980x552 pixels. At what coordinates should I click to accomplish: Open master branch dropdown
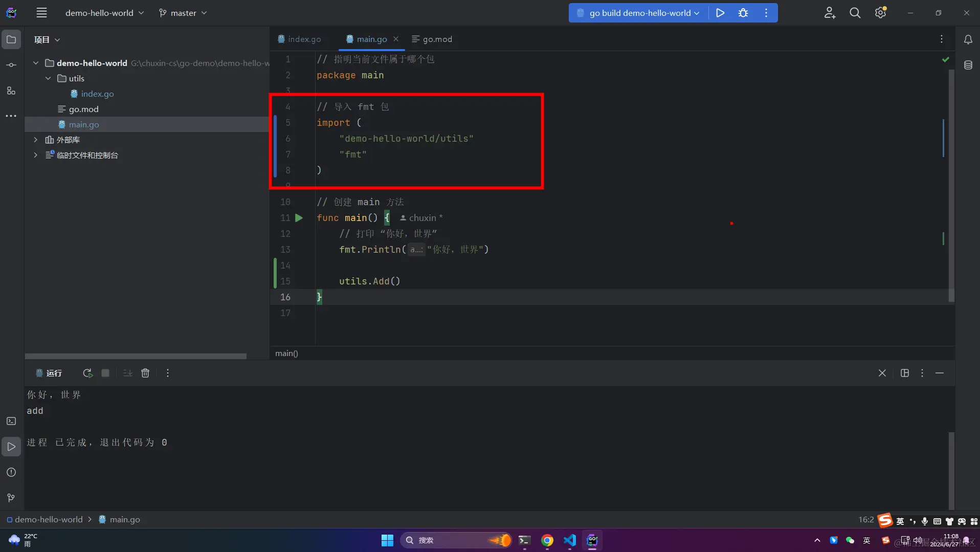(183, 13)
